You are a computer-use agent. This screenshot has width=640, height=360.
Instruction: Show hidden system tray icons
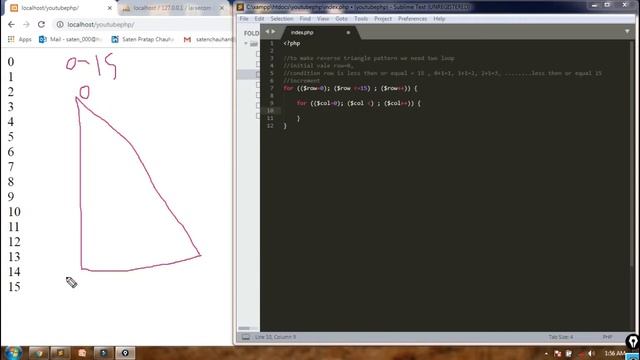coord(546,353)
